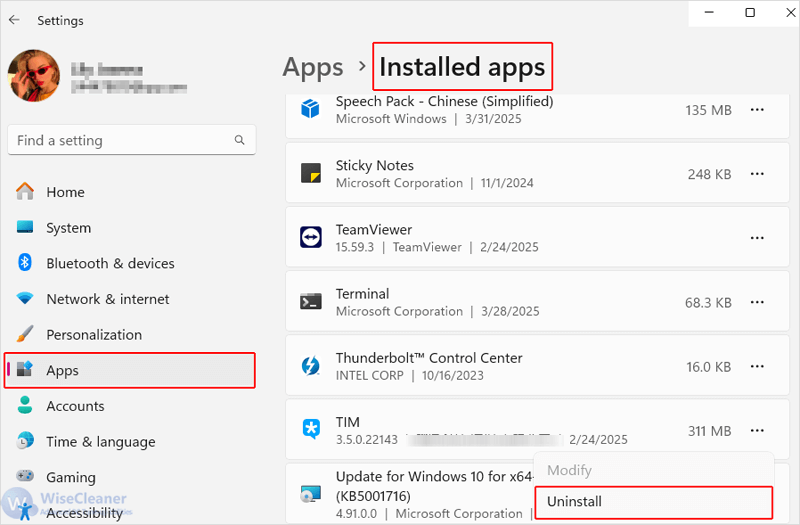Click the Time & language globe icon

[x=24, y=440]
